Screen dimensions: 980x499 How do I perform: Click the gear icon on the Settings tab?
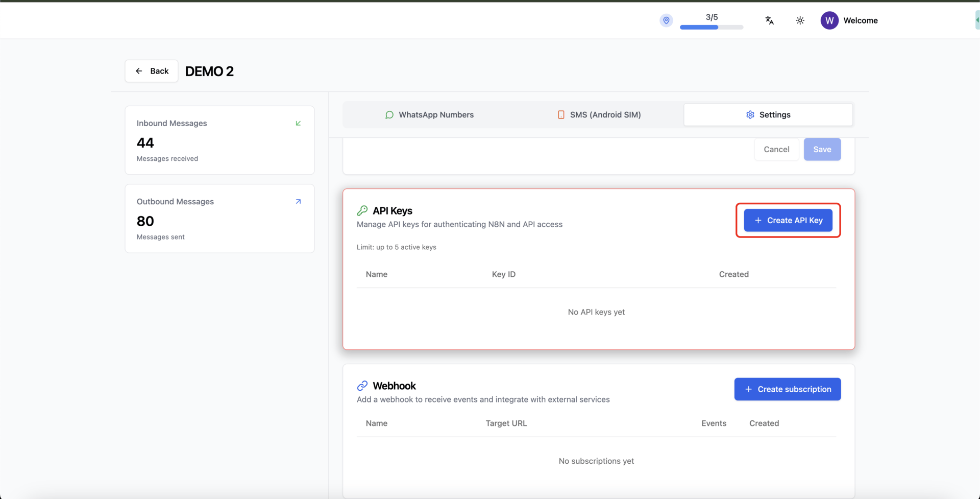pyautogui.click(x=750, y=114)
